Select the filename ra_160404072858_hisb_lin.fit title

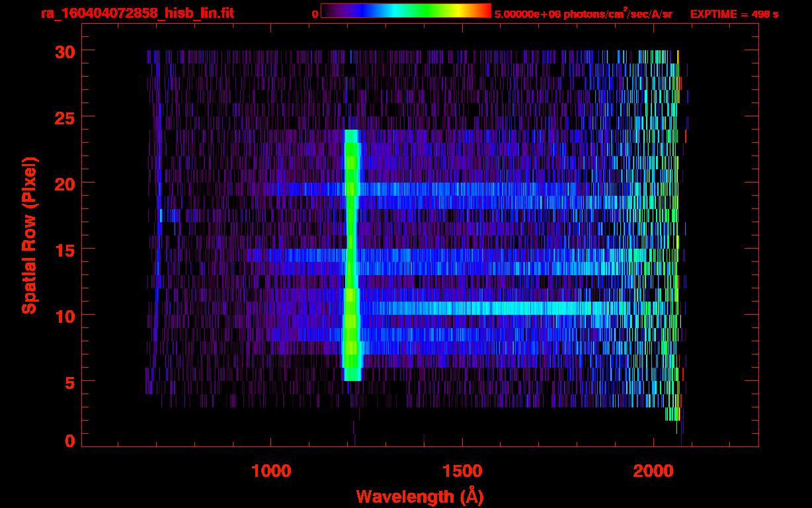point(136,13)
